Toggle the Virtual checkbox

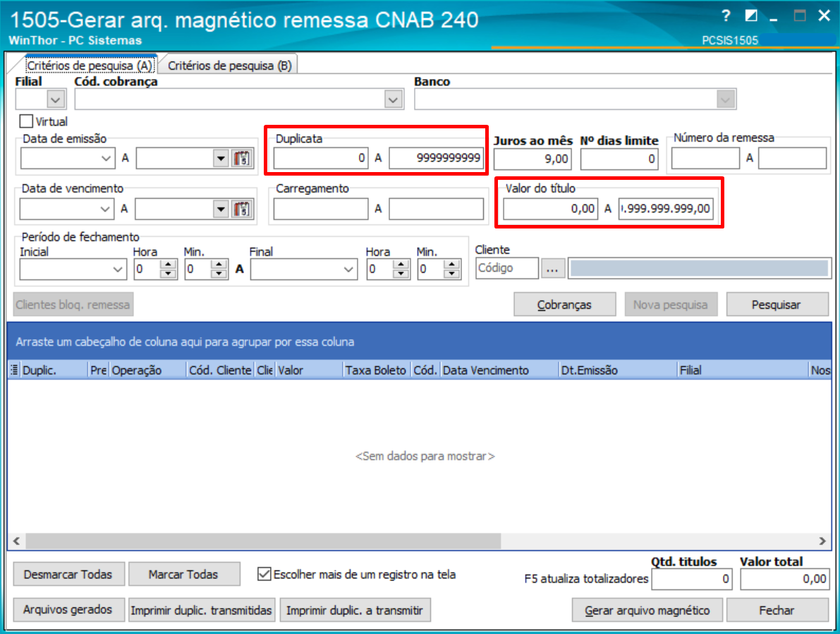click(x=26, y=121)
